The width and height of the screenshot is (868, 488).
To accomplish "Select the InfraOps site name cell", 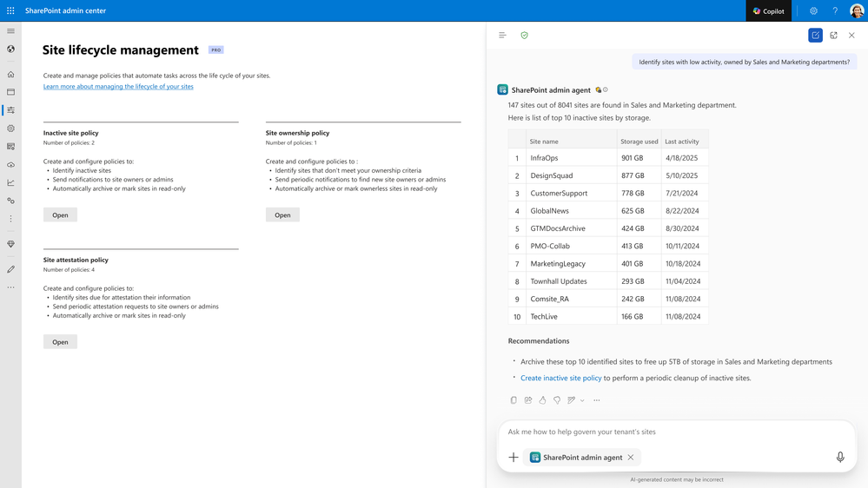I will [571, 158].
